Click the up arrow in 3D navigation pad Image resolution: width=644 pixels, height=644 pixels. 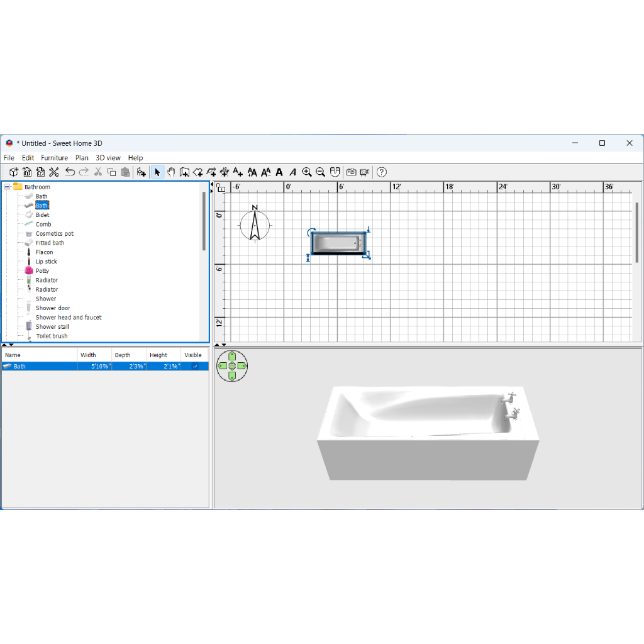coord(232,356)
